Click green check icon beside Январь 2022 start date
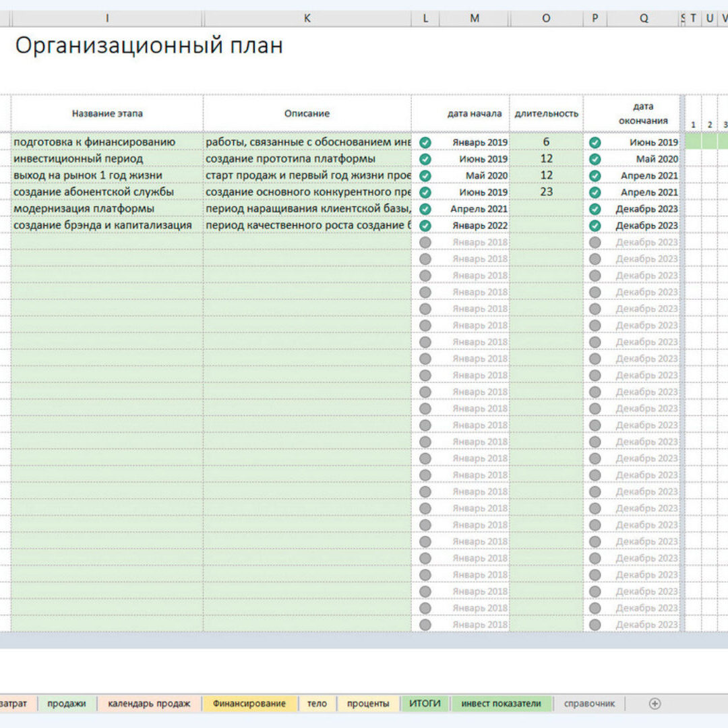This screenshot has height=728, width=728. 425,226
